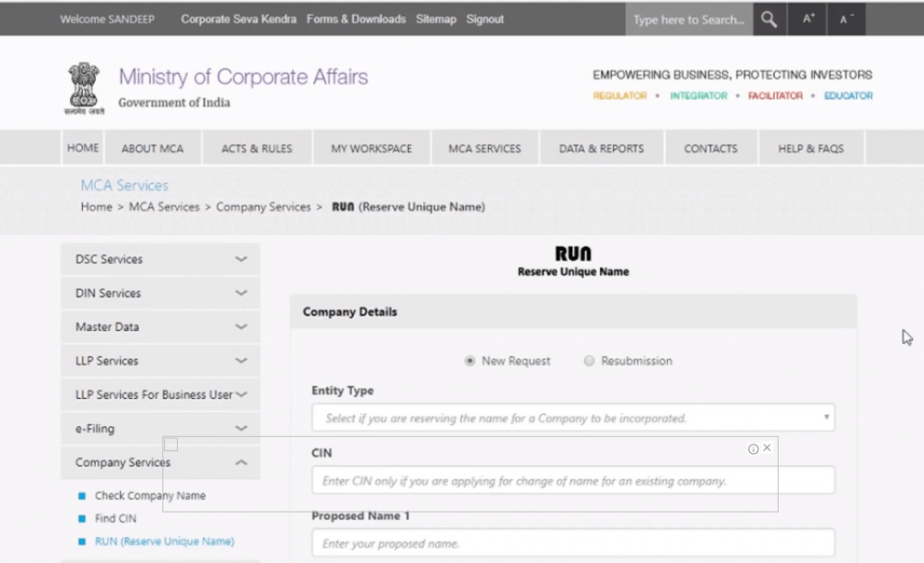Open the Entity Type dropdown
924x563 pixels.
click(573, 418)
